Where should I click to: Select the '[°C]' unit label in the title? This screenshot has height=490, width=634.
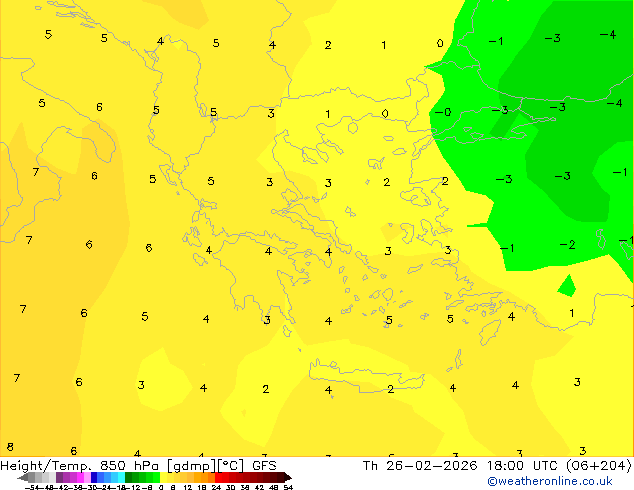click(x=230, y=466)
